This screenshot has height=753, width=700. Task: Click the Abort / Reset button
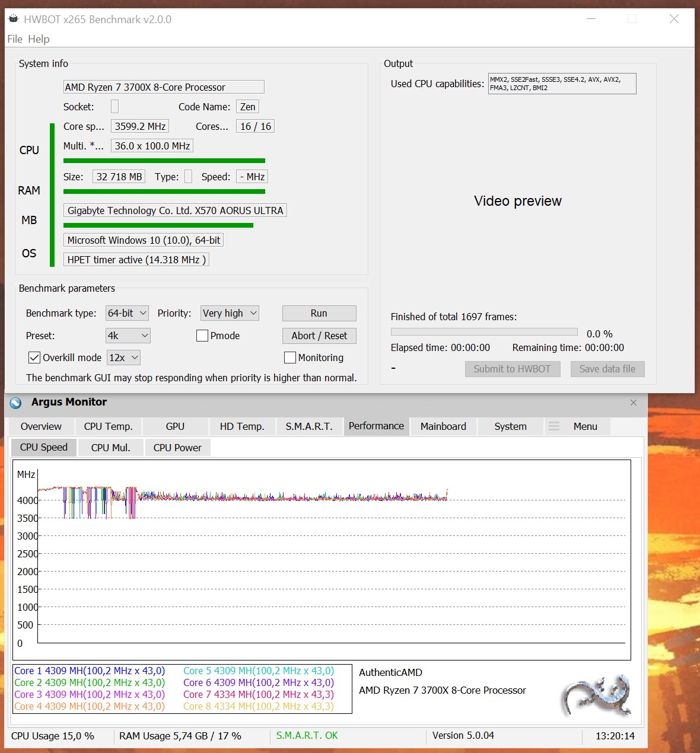click(x=319, y=336)
